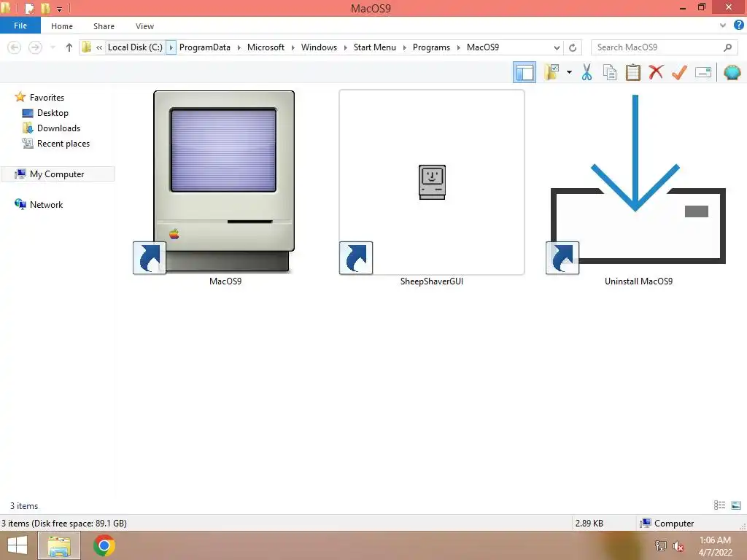Expand the arrow after ProgramData breadcrumb

point(239,47)
